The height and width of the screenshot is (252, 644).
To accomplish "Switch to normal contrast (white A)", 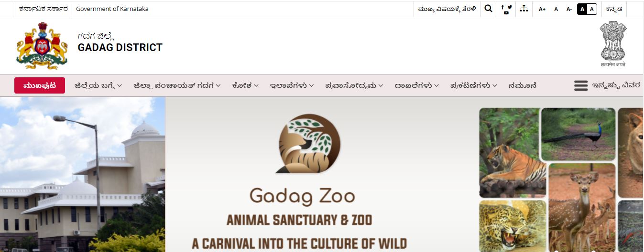I will coord(592,9).
